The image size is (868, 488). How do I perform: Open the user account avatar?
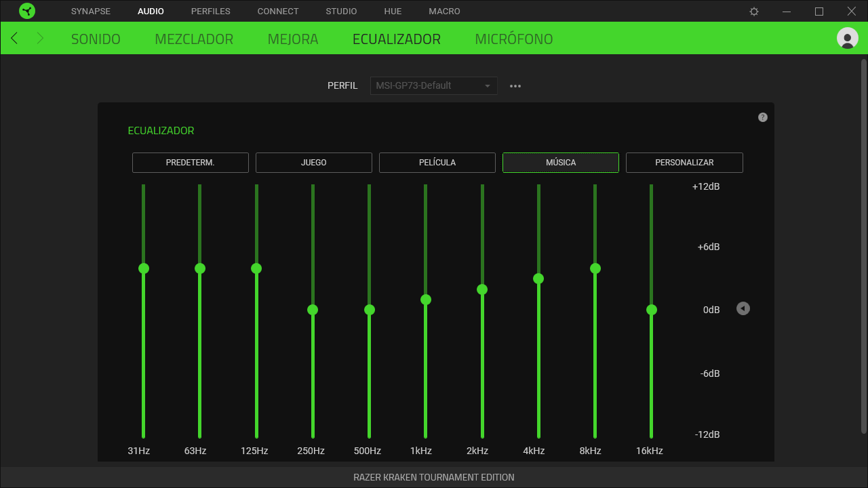pyautogui.click(x=848, y=38)
